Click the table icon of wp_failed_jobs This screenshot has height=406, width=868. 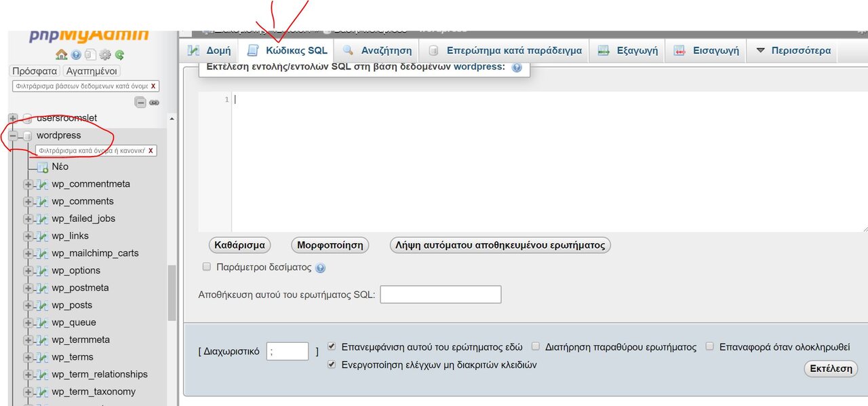click(x=43, y=219)
